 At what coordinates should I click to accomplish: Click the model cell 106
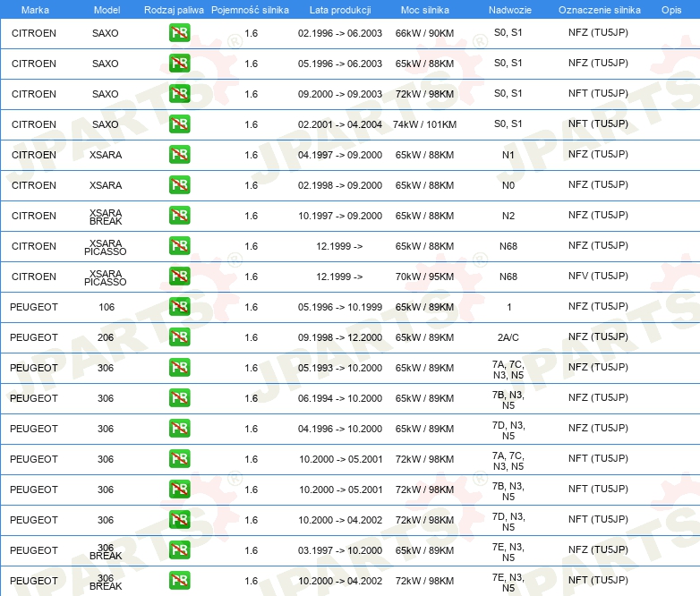(x=107, y=307)
